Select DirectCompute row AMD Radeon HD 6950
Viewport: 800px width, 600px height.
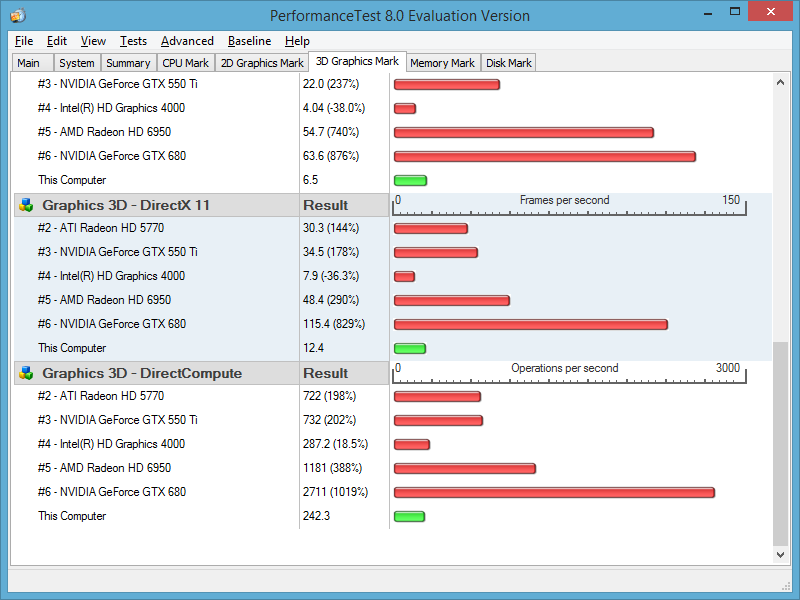click(393, 468)
